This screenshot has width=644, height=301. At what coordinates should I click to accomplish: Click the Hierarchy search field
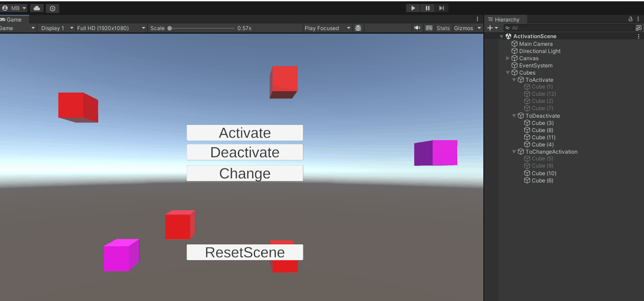click(569, 28)
